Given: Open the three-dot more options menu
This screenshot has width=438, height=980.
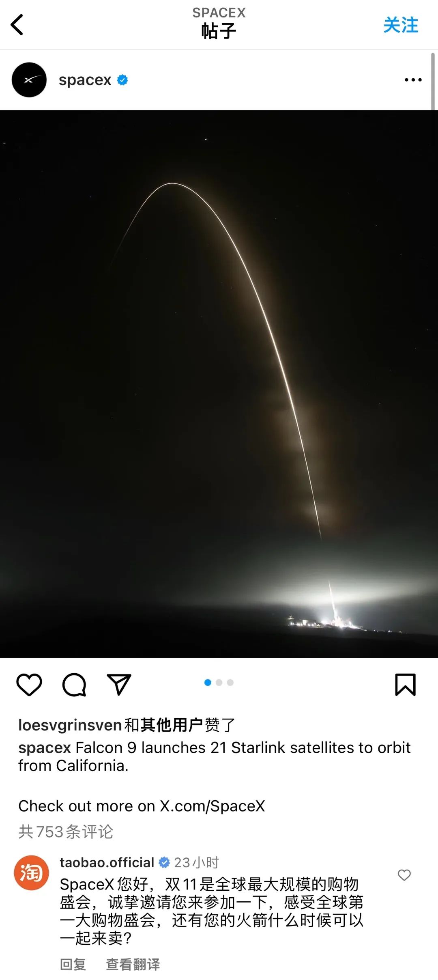Looking at the screenshot, I should (x=413, y=80).
